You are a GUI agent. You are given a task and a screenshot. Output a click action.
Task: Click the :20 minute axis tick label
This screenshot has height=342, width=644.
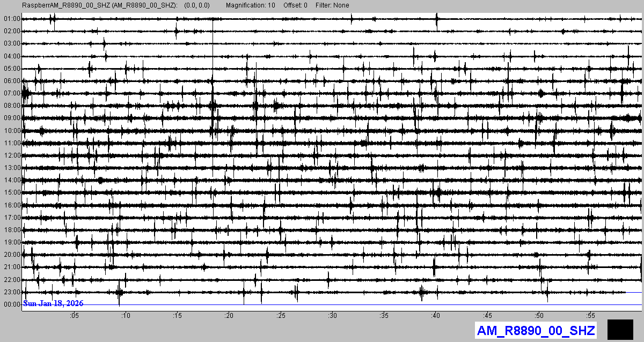(x=229, y=315)
